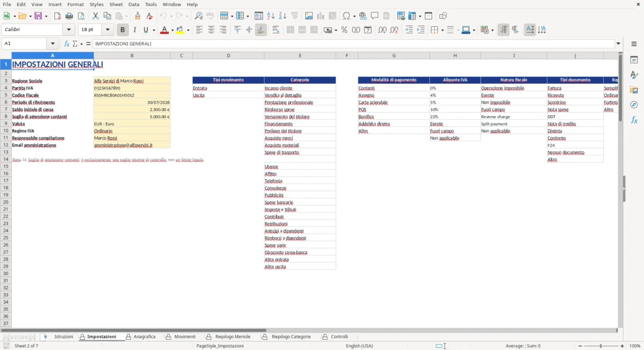Open the Calibri font name dropdown
The width and height of the screenshot is (644, 350).
tap(69, 30)
